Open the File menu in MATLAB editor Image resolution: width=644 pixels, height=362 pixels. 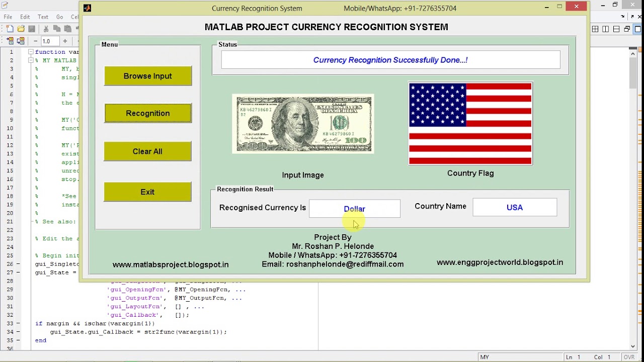[x=8, y=17]
